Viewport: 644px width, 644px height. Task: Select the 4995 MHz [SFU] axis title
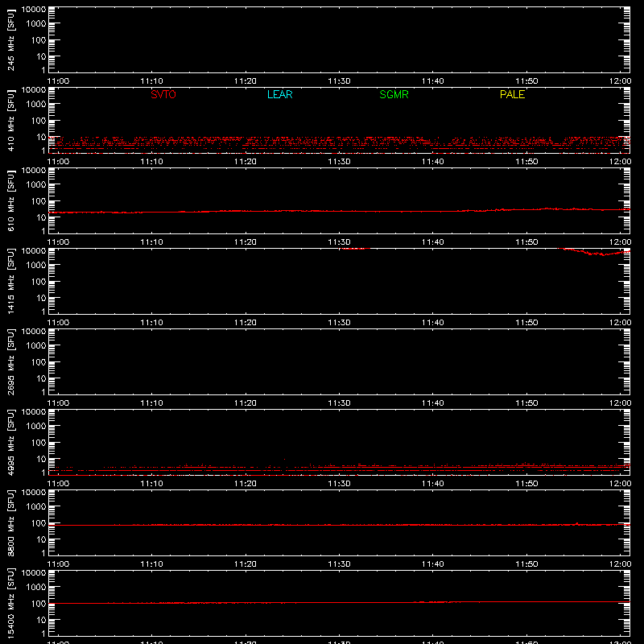(11, 442)
